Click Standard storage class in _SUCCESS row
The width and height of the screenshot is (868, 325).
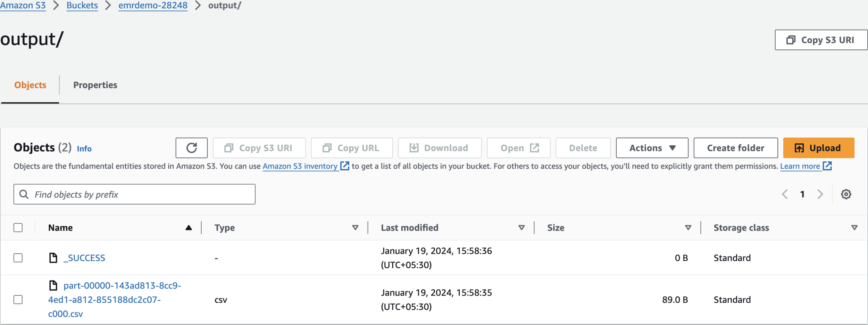click(x=732, y=258)
